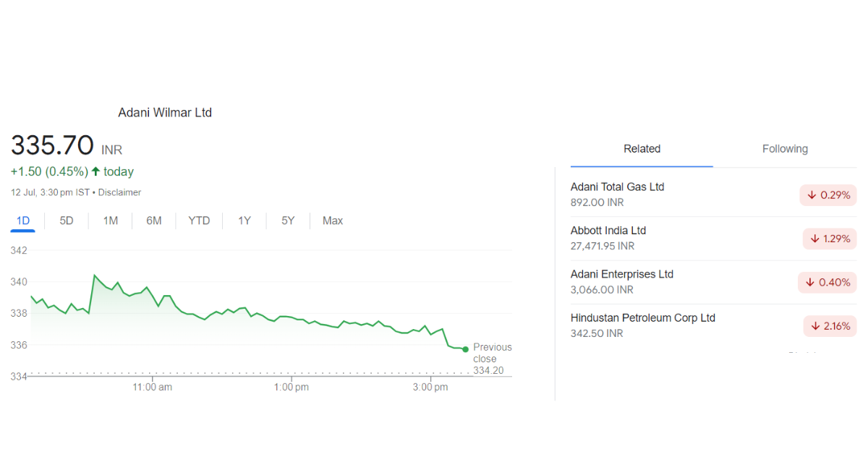Select the Max time range
868x470 pixels.
click(x=333, y=221)
